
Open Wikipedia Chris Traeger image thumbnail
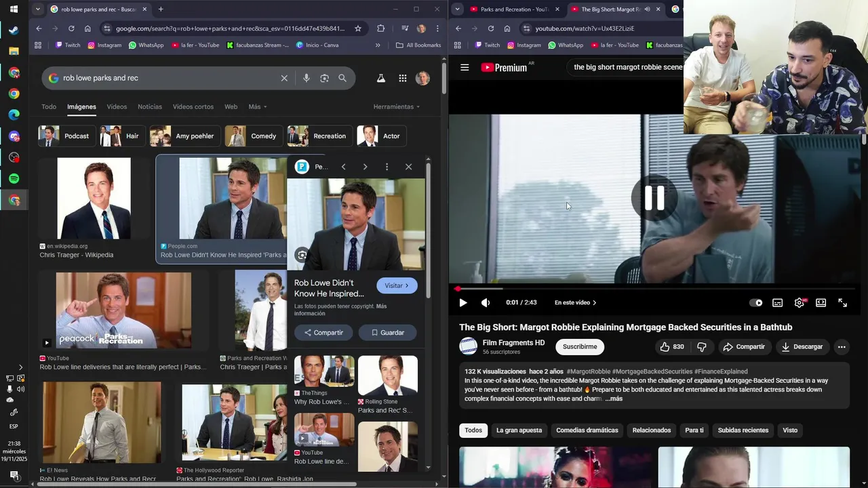point(94,198)
